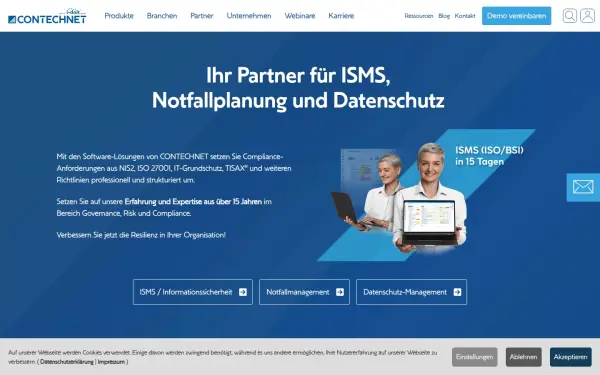
Task: Click the 'ISMS (ISO/BSI) in 15 Tagen' text
Action: point(489,156)
